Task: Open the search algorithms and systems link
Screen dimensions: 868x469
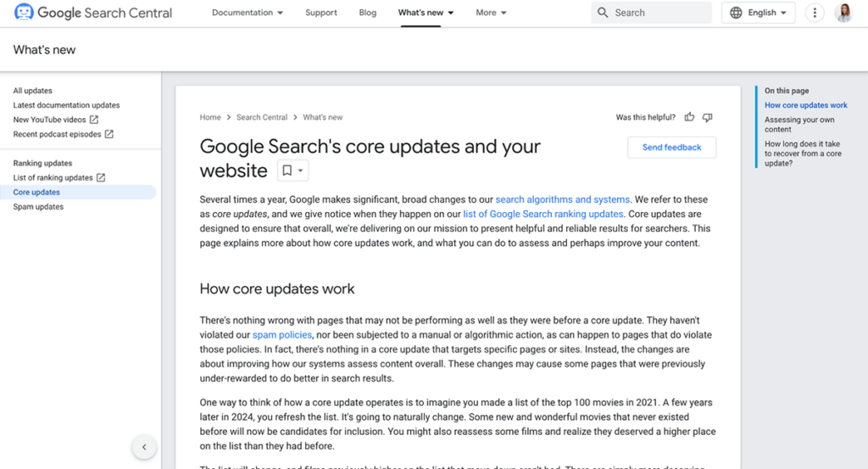Action: click(563, 199)
